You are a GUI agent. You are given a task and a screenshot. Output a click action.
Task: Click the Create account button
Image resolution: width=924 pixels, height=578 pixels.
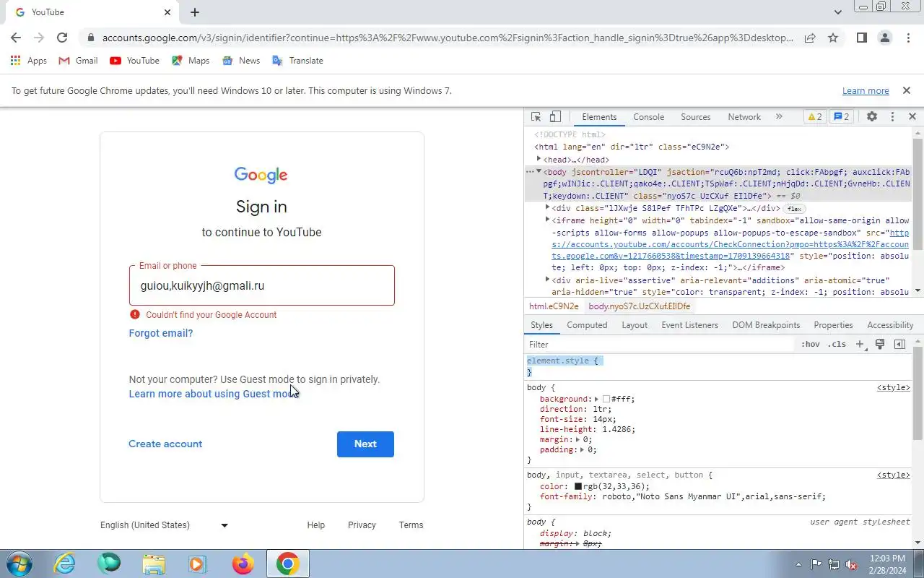pos(165,444)
